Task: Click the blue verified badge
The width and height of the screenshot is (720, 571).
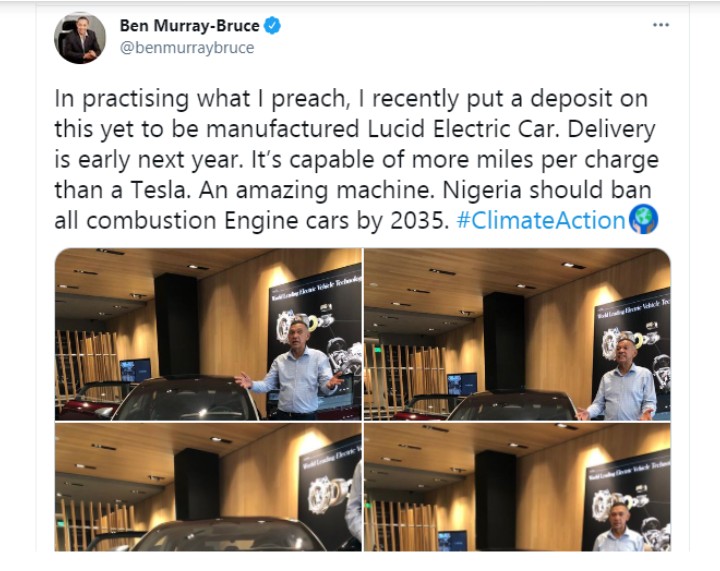Action: coord(272,27)
